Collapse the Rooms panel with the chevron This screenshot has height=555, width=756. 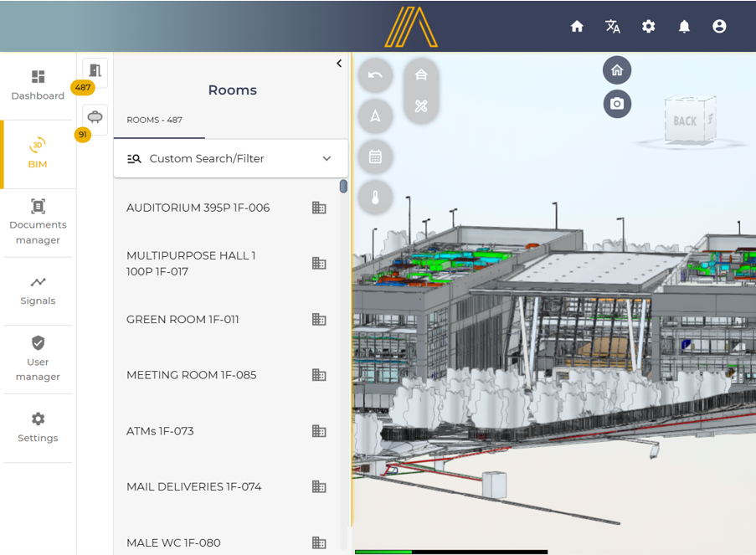(339, 64)
